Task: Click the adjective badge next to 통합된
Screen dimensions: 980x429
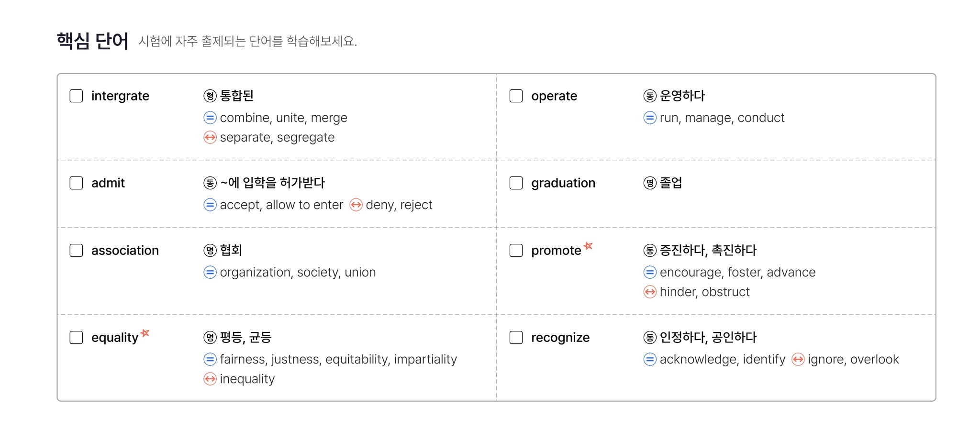Action: coord(210,96)
